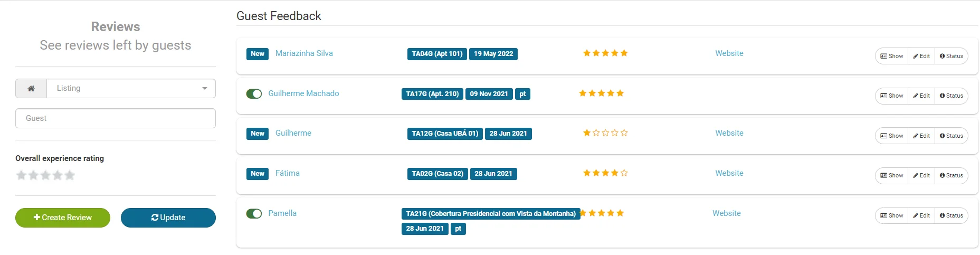Toggle off Guilherme Machado's review switch
Viewport: 980px width, 255px height.
254,94
